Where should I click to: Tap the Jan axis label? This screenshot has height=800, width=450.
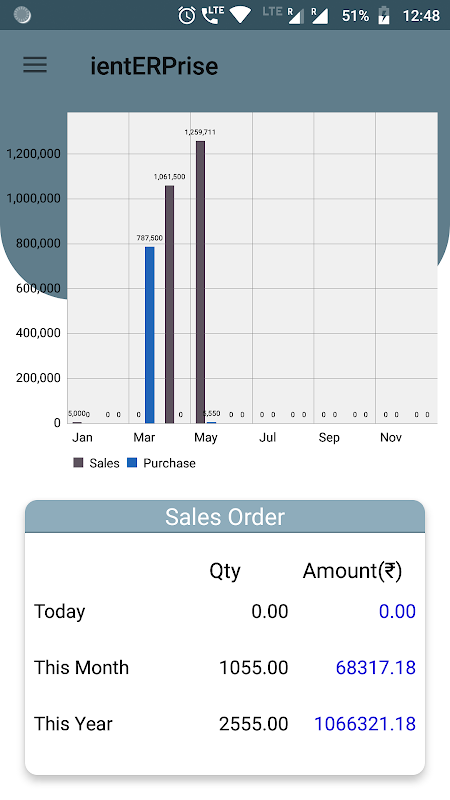[x=82, y=437]
